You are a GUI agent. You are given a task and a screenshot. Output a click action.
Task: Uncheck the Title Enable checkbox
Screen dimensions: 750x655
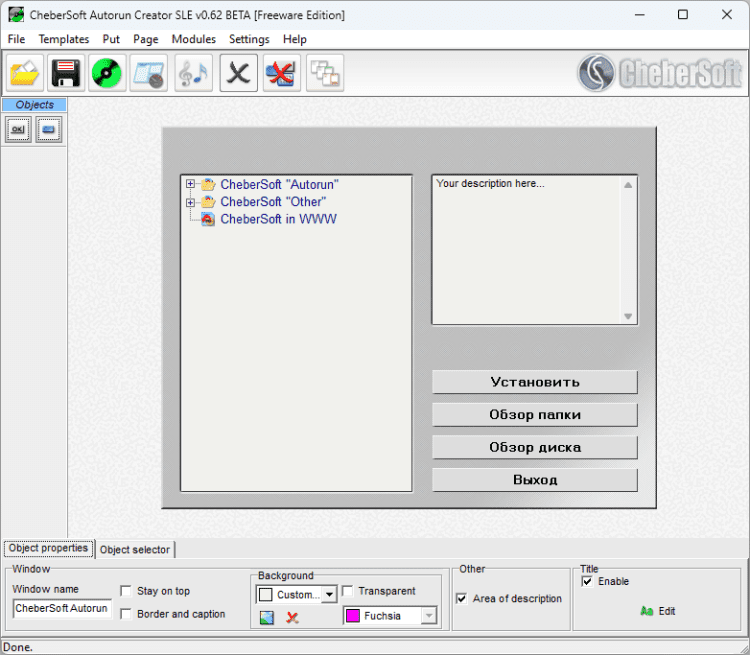[587, 581]
